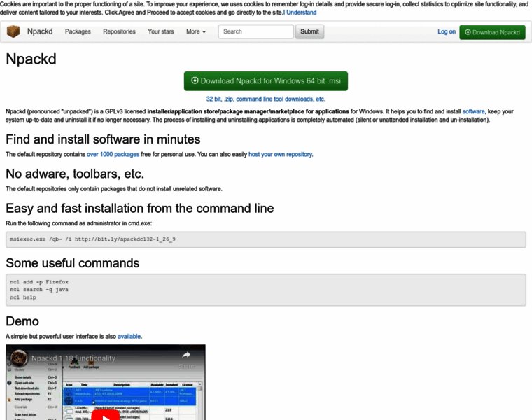Click the msiexec.exe command code block
The image size is (532, 420).
coord(266,239)
